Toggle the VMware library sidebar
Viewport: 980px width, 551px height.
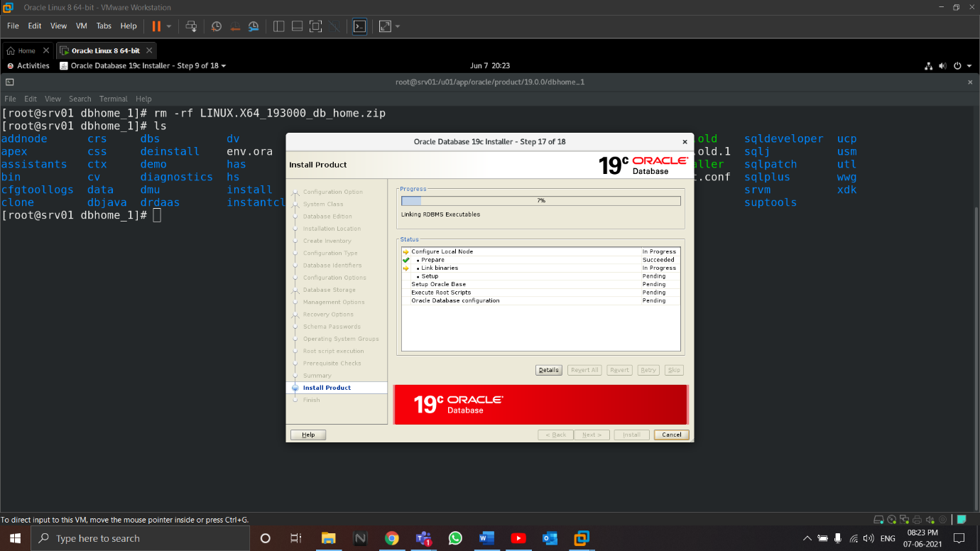pyautogui.click(x=279, y=26)
